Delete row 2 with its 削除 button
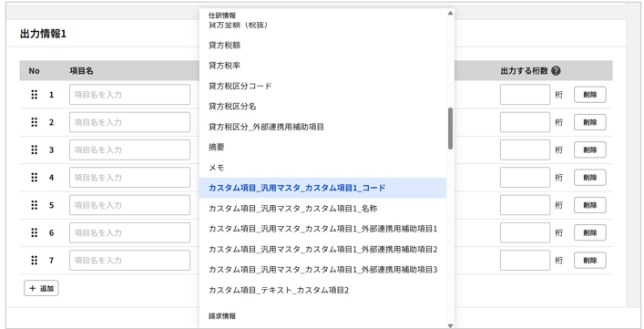 (x=589, y=122)
